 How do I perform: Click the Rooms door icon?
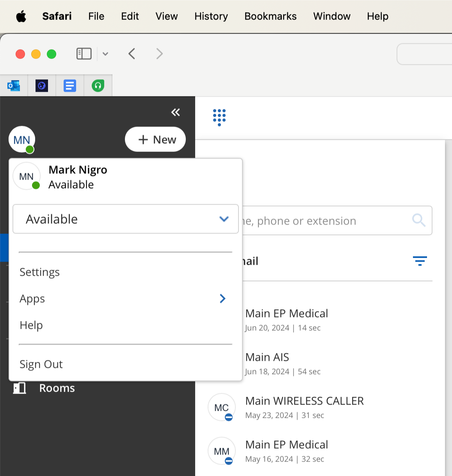[20, 388]
